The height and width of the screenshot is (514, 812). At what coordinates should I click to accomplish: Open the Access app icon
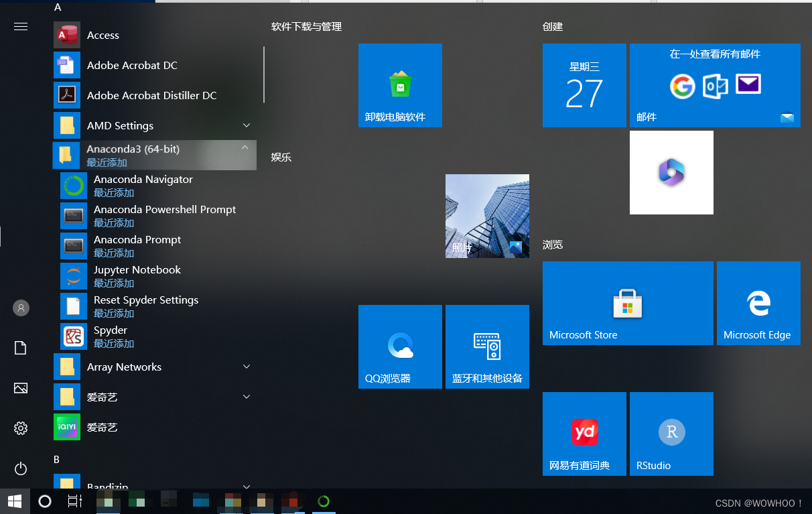pyautogui.click(x=67, y=35)
